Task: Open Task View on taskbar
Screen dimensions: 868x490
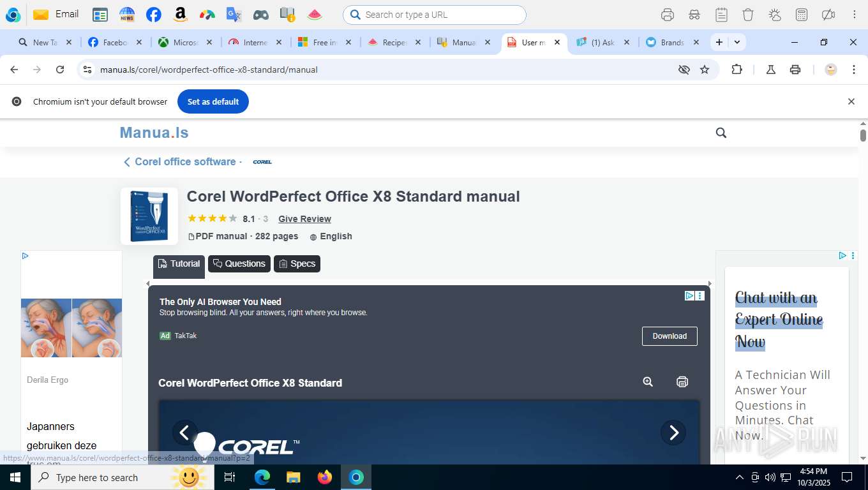Action: tap(230, 477)
